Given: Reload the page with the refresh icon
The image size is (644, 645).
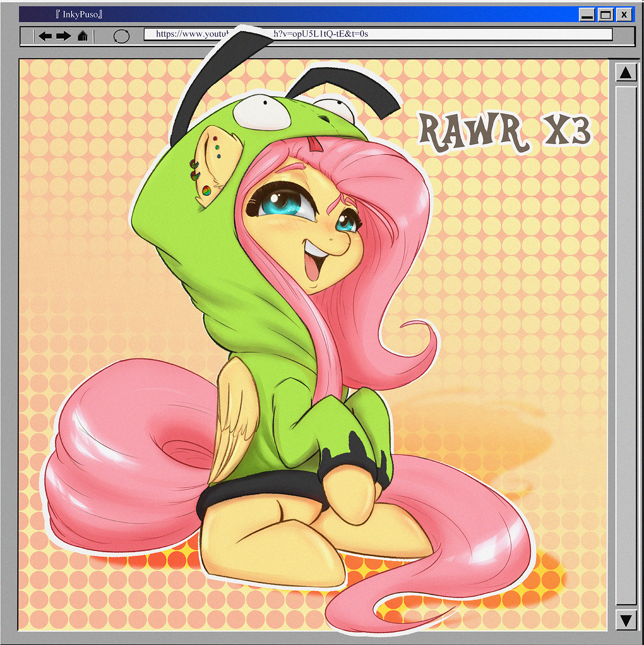Looking at the screenshot, I should click(121, 36).
